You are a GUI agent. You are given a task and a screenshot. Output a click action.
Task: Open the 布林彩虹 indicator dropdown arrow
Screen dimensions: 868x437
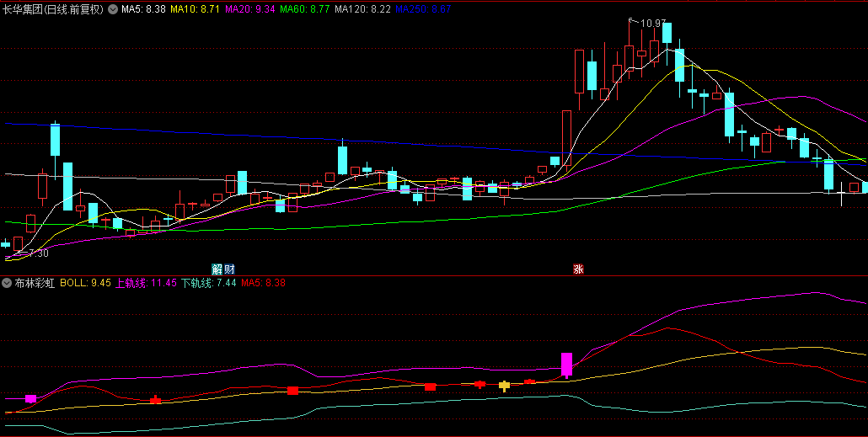[7, 283]
